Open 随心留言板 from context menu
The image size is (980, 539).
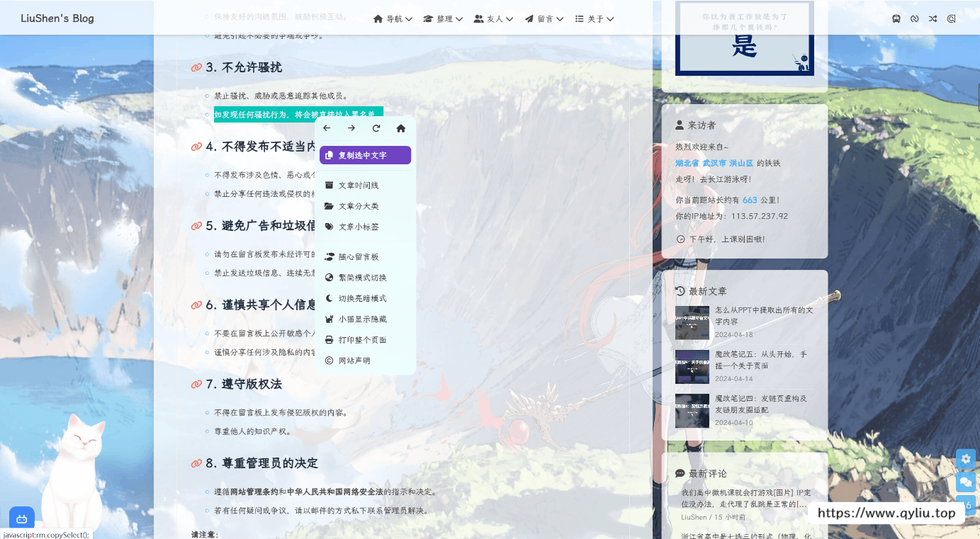[365, 257]
